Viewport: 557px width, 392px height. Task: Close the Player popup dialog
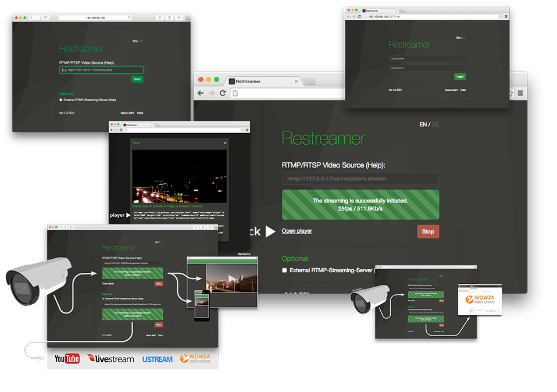coord(226,142)
